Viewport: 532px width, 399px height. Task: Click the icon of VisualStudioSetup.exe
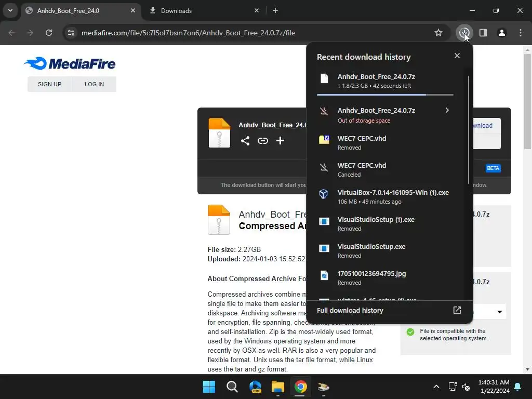point(324,248)
